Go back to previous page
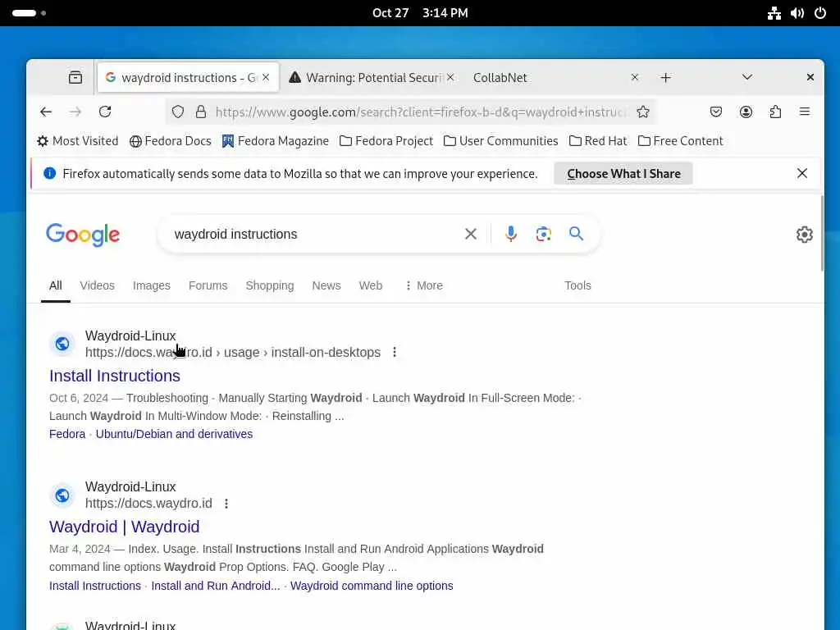840x630 pixels. click(46, 112)
